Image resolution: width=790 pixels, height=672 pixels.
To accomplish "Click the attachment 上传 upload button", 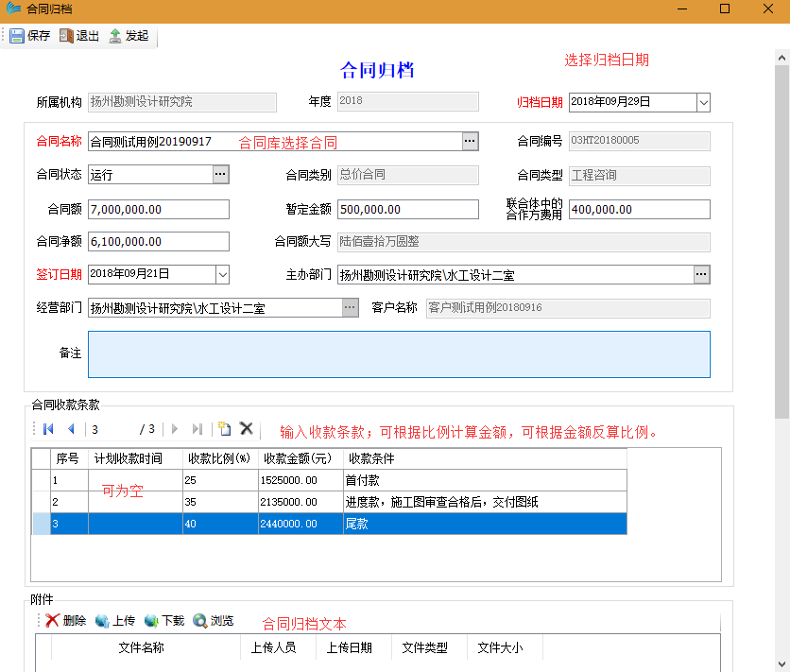I will point(115,621).
